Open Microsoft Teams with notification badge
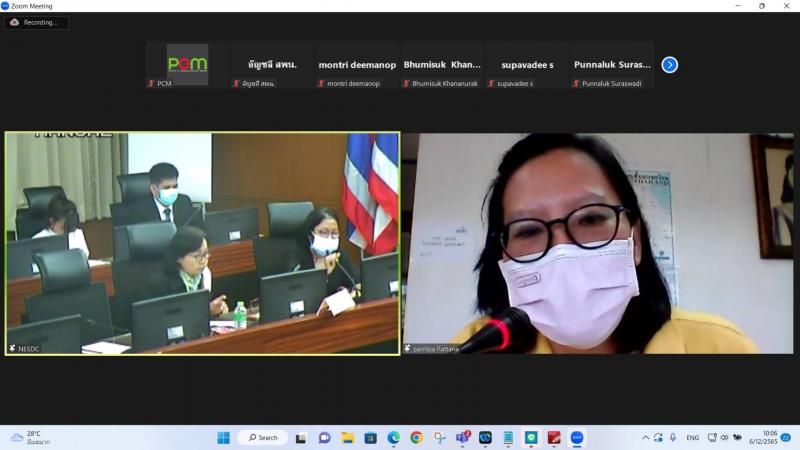Image resolution: width=800 pixels, height=450 pixels. click(463, 437)
